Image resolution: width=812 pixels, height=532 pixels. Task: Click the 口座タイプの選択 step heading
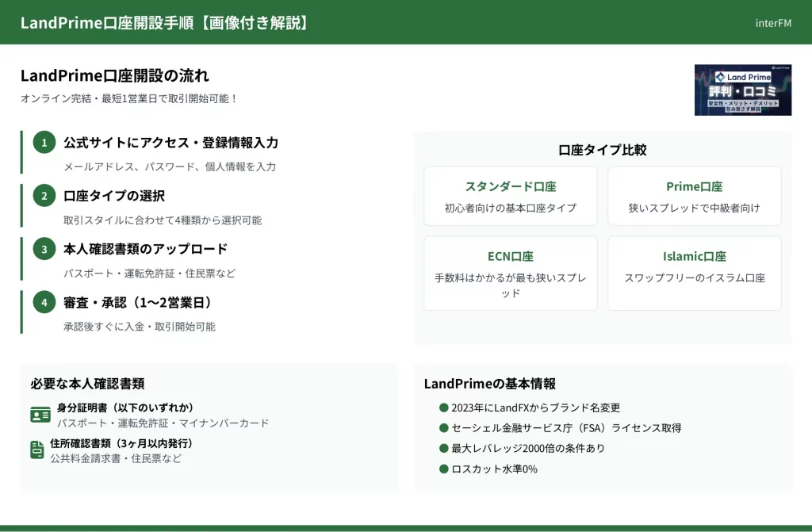tap(114, 196)
